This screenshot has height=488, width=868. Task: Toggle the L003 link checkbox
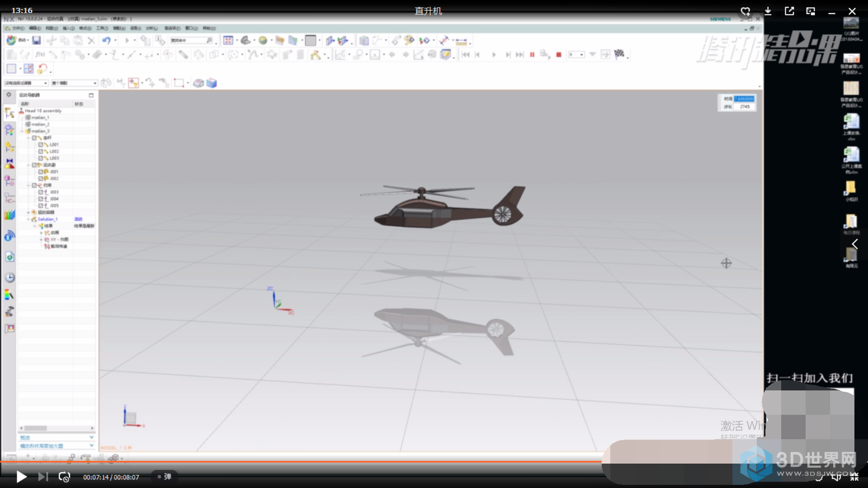tap(41, 158)
